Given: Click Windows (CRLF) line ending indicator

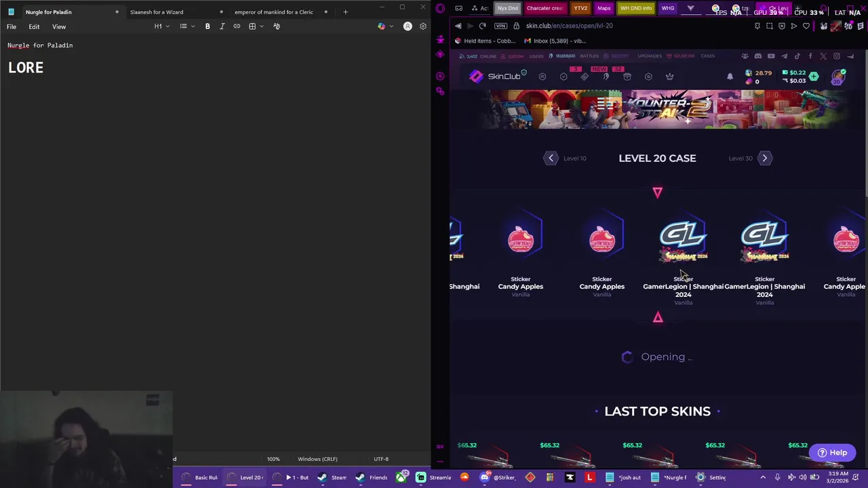Looking at the screenshot, I should tap(317, 459).
